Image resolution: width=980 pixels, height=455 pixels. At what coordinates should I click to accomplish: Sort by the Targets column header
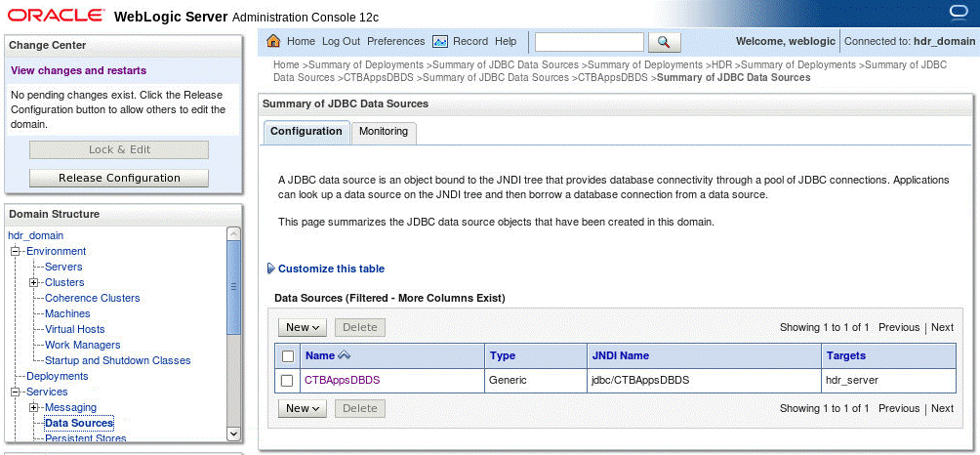(845, 355)
